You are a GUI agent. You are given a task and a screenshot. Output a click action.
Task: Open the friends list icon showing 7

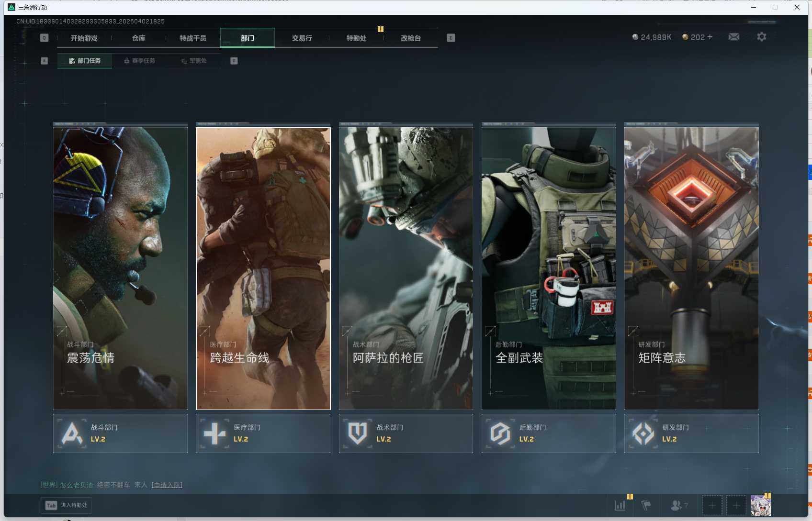tap(679, 505)
